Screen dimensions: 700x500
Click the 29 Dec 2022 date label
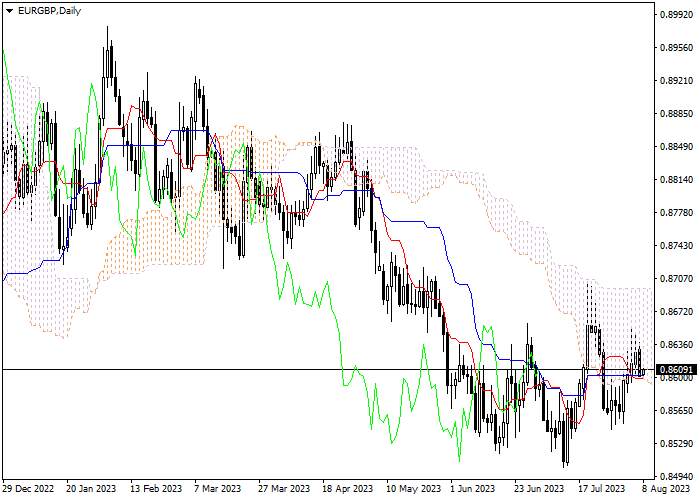29,488
